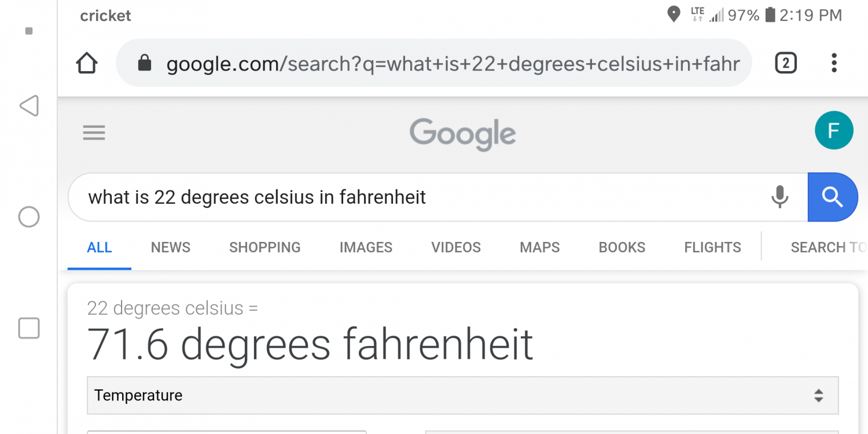This screenshot has height=434, width=868.
Task: Switch to the Images results tab
Action: point(366,248)
